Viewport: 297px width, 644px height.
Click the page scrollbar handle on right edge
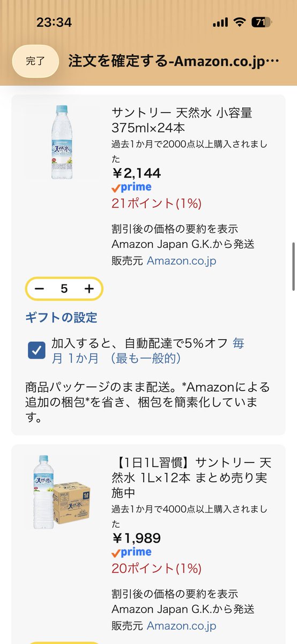click(293, 266)
